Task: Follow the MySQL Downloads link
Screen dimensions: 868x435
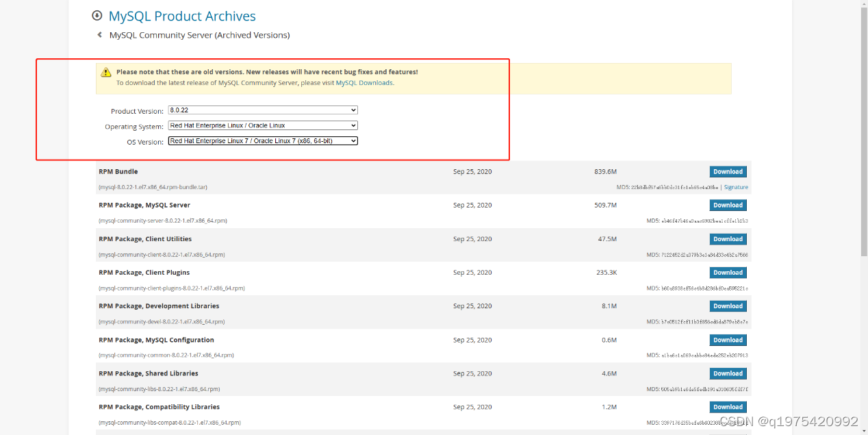Action: 364,83
